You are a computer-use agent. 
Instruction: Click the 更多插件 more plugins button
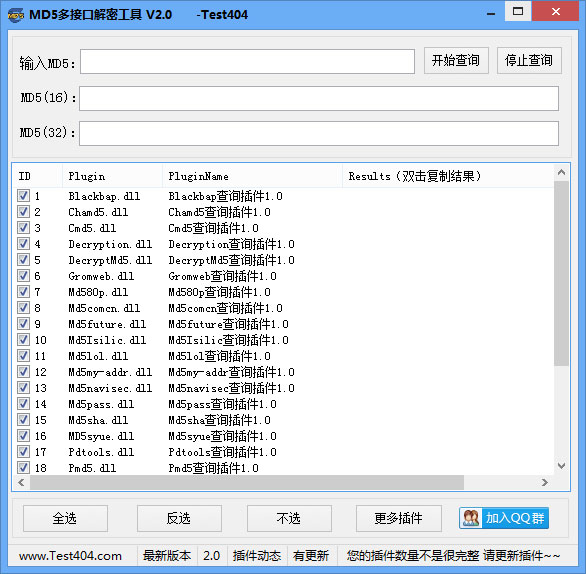[x=398, y=518]
